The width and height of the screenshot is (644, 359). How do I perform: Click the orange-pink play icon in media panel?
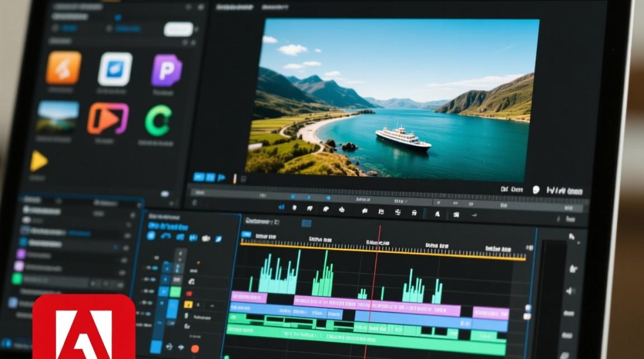pyautogui.click(x=108, y=118)
